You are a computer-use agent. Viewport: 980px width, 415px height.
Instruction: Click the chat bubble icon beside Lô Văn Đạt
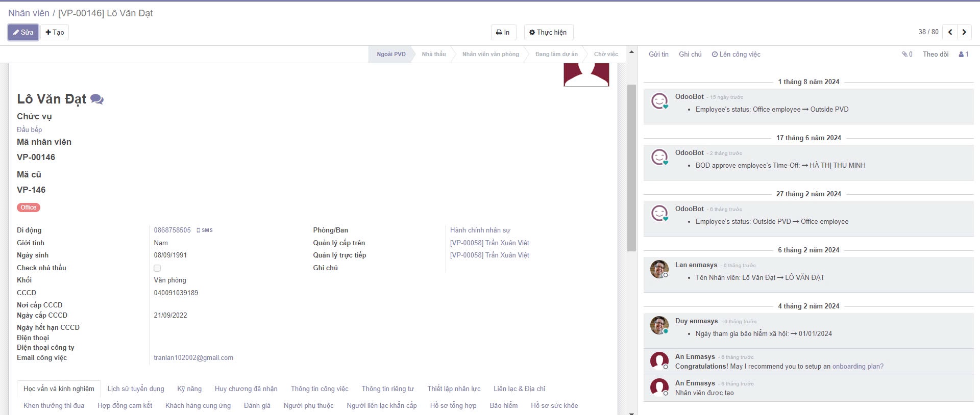click(97, 99)
